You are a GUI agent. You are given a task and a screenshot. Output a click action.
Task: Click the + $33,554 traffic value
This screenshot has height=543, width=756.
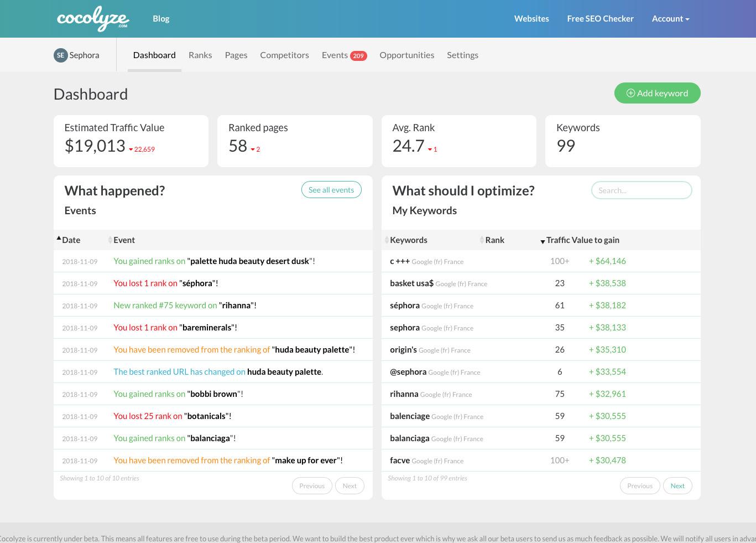(x=607, y=372)
